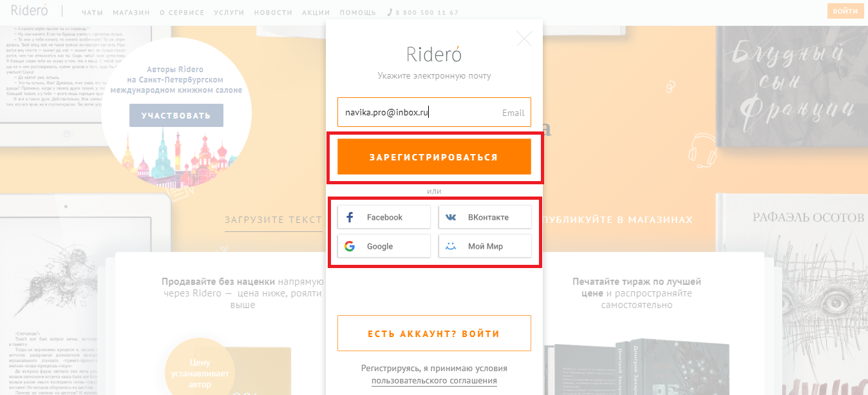The height and width of the screenshot is (395, 868).
Task: Click the phone icon in header
Action: pos(390,13)
